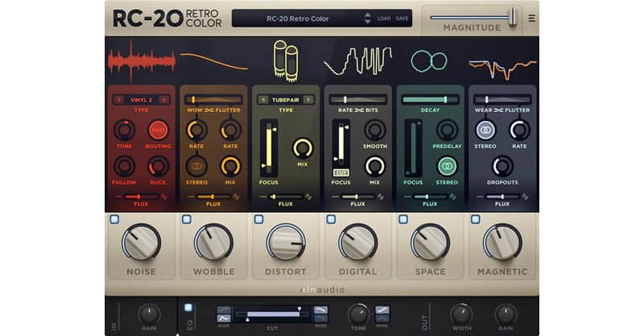Toggle the Wobble Stereo button
The width and height of the screenshot is (644, 336).
click(196, 166)
